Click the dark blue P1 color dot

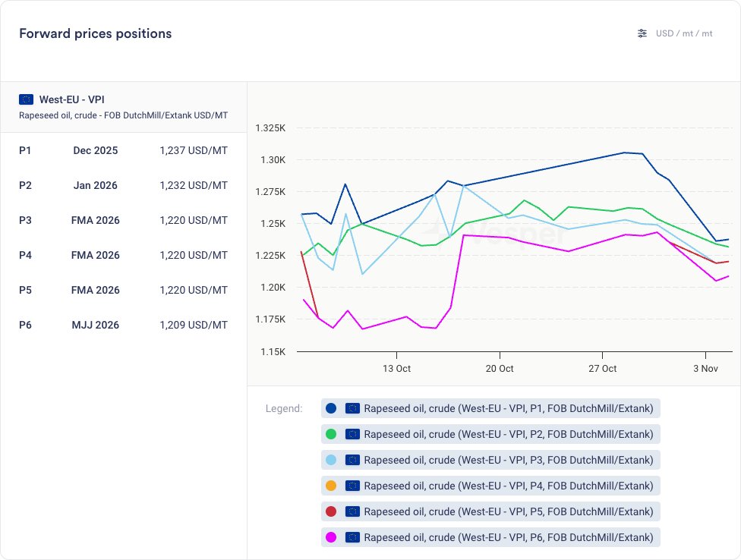[x=331, y=408]
